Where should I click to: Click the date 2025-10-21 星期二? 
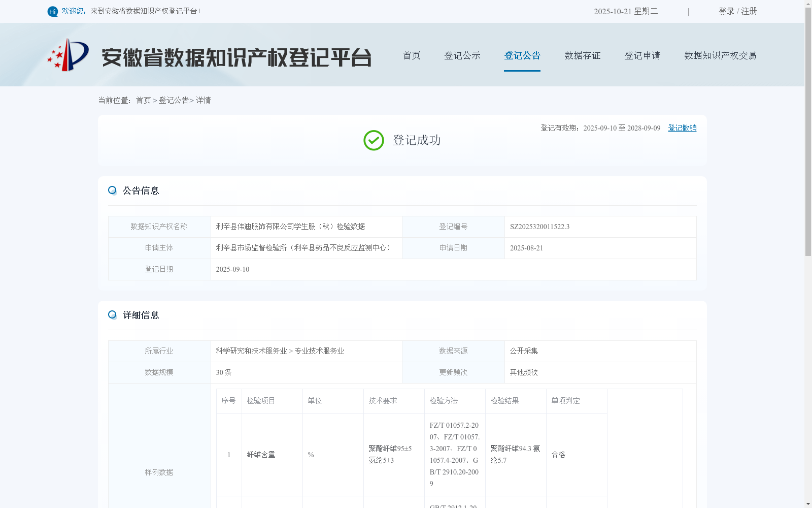coord(626,11)
